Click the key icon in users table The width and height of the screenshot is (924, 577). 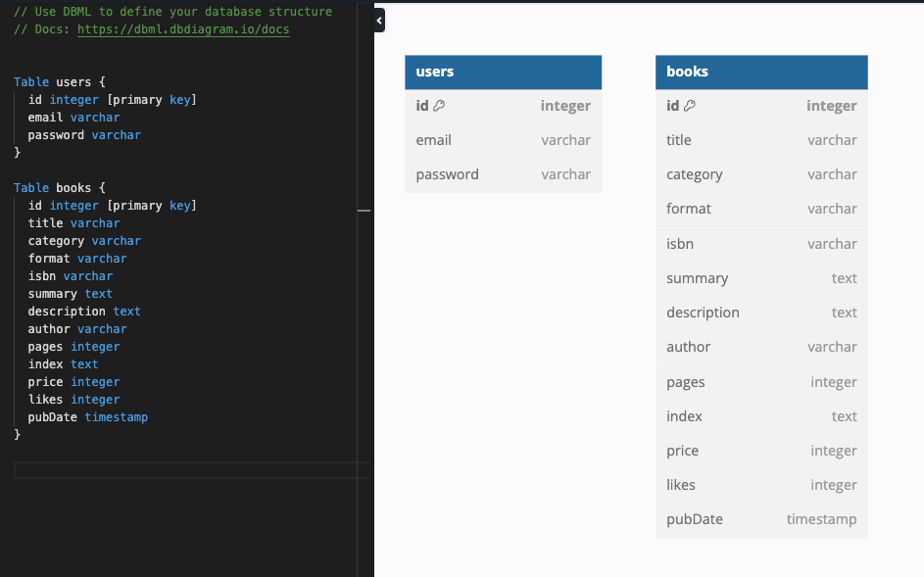point(439,106)
